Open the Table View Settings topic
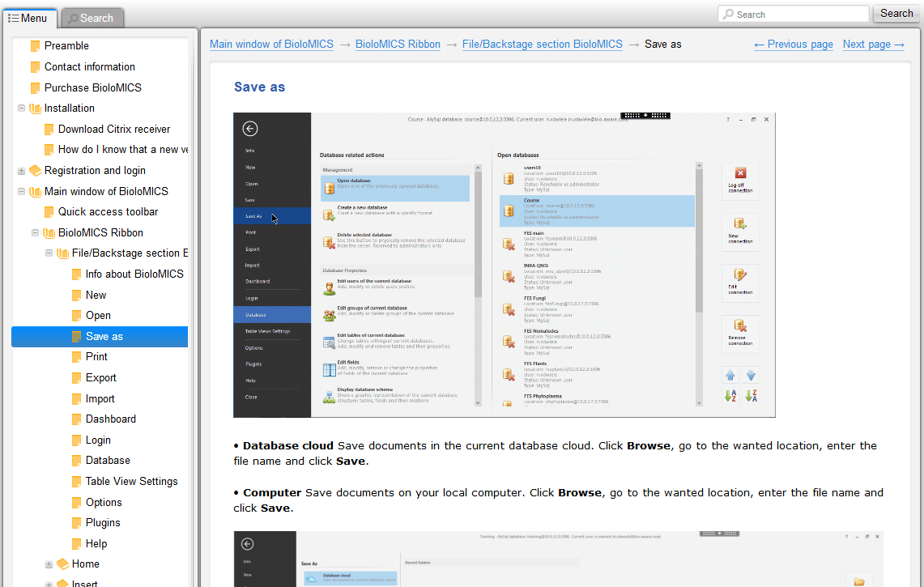 pyautogui.click(x=131, y=482)
